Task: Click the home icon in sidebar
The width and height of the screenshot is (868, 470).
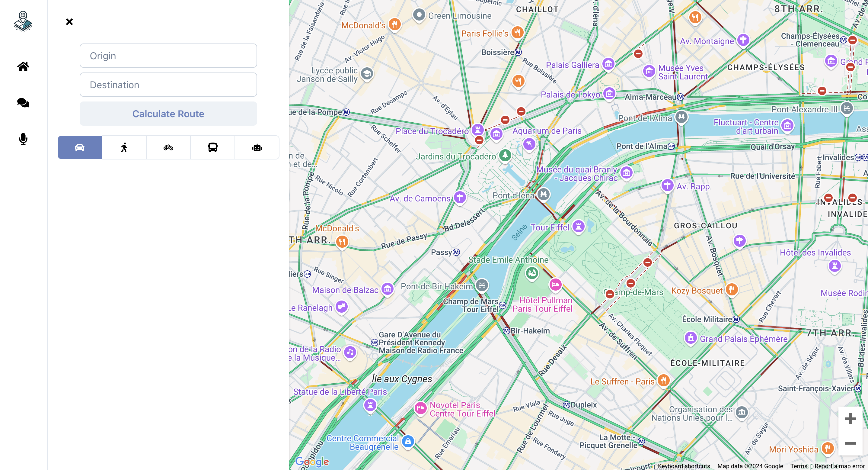Action: point(23,66)
